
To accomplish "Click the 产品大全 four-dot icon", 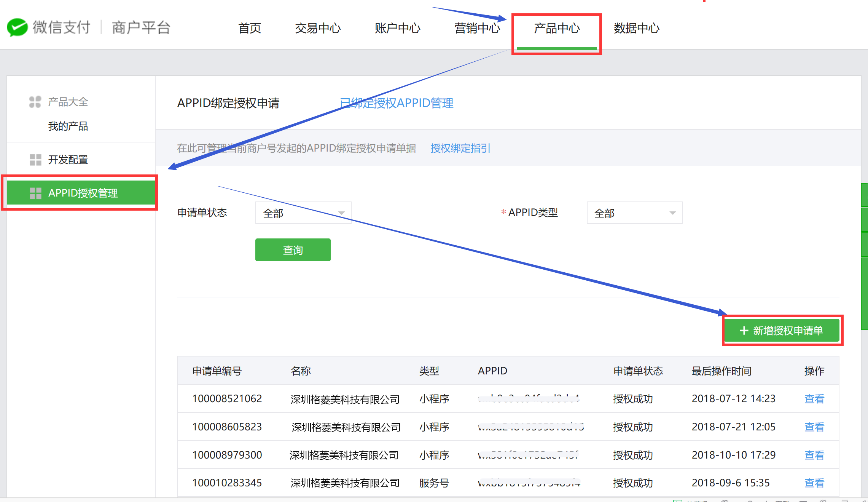I will pos(35,102).
